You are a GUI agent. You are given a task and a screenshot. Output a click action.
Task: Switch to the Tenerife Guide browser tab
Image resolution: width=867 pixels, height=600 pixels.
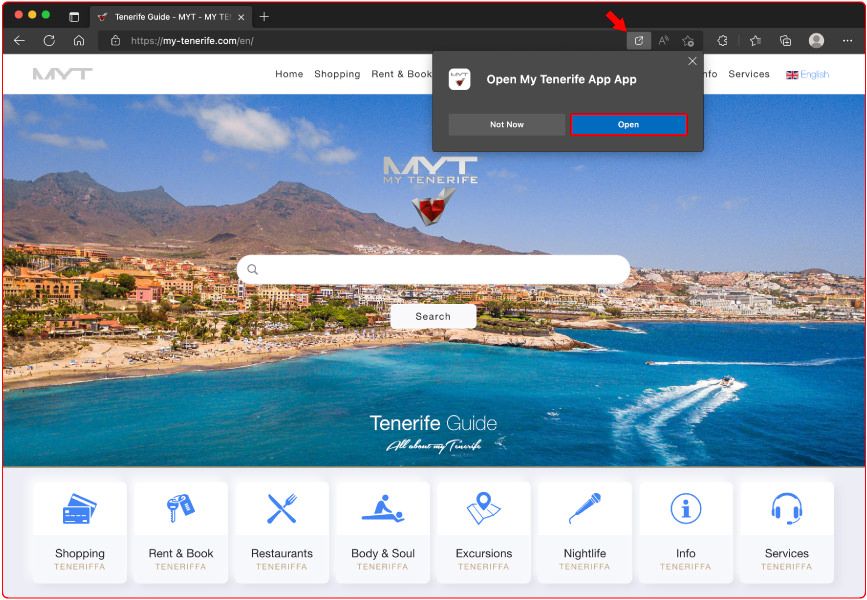coord(165,17)
